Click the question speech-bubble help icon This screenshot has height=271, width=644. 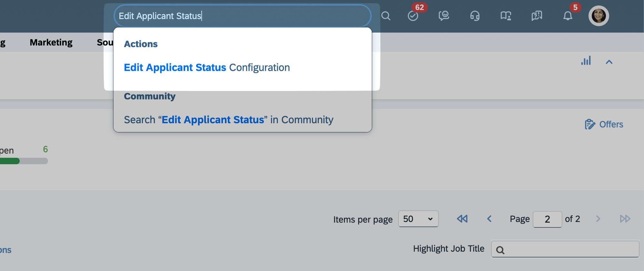point(537,16)
